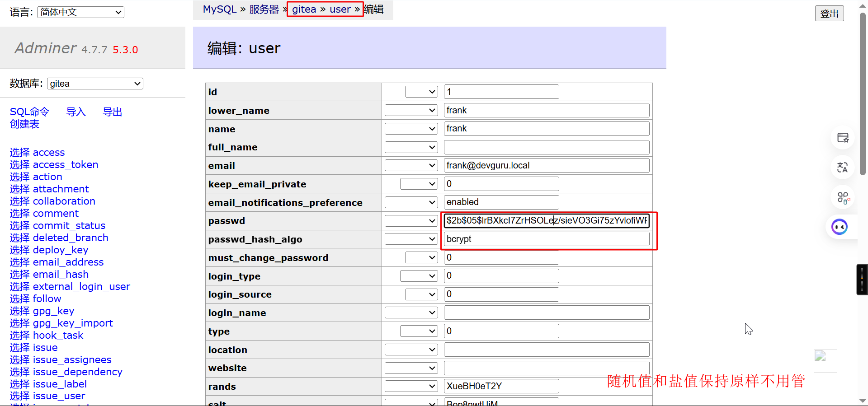
Task: Click the 登出 logout button
Action: [829, 14]
